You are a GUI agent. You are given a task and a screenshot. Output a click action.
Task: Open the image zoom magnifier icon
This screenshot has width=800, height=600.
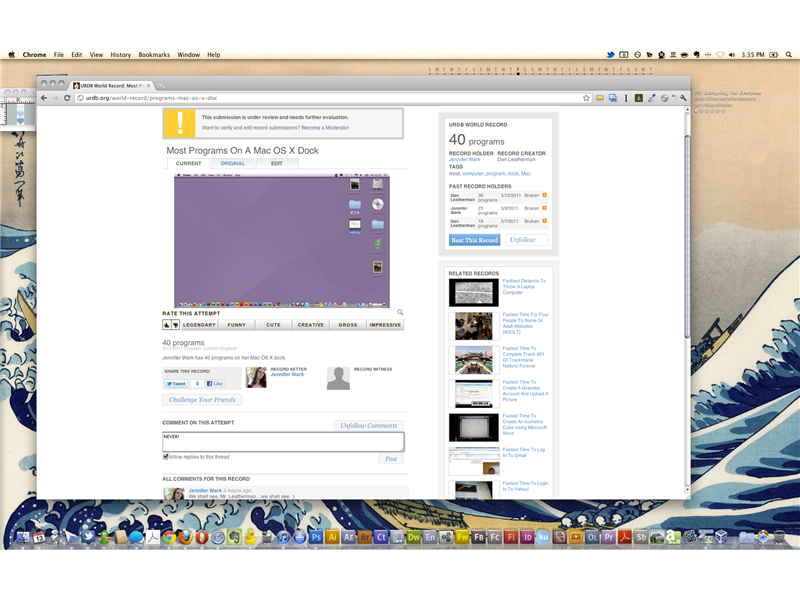pos(400,313)
